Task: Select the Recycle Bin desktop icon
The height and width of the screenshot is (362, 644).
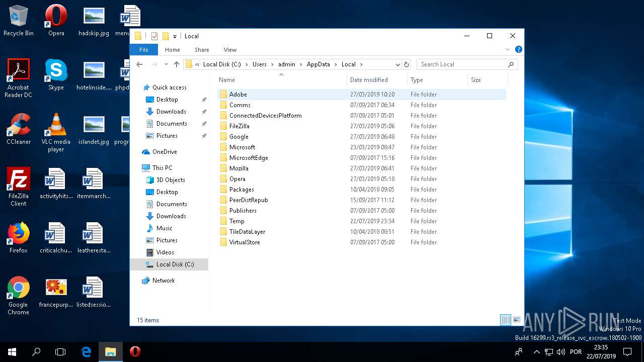Action: 19,21
